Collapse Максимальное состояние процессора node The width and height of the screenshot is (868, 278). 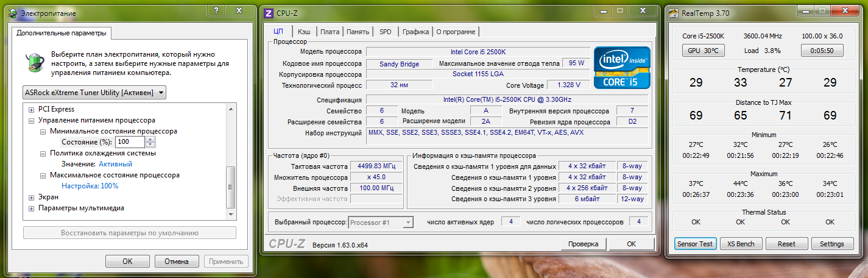point(43,175)
